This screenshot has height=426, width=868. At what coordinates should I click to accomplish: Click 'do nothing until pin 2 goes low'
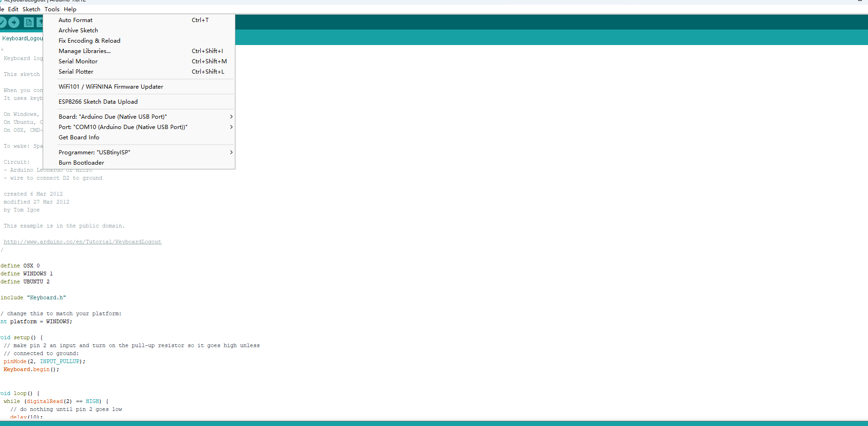click(66, 409)
